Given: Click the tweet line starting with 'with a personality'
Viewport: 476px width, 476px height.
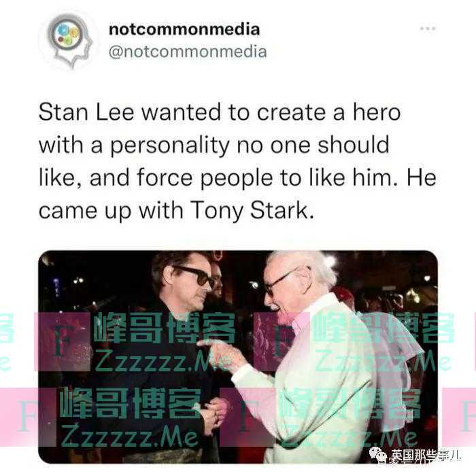Looking at the screenshot, I should coord(214,145).
